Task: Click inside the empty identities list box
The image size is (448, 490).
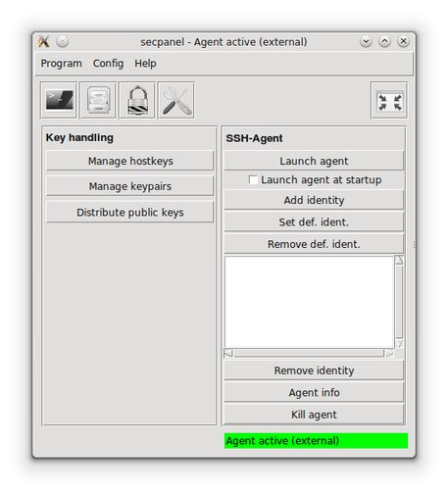Action: pyautogui.click(x=309, y=302)
